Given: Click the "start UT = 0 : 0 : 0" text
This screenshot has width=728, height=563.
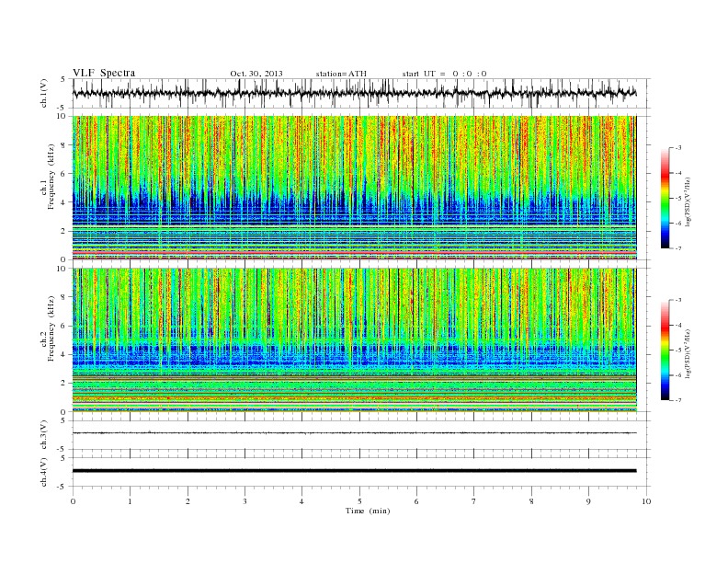Looking at the screenshot, I should [444, 74].
